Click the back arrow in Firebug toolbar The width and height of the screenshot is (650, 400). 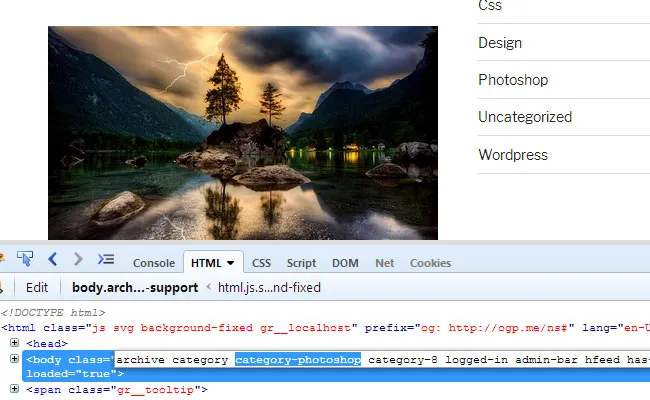click(53, 260)
